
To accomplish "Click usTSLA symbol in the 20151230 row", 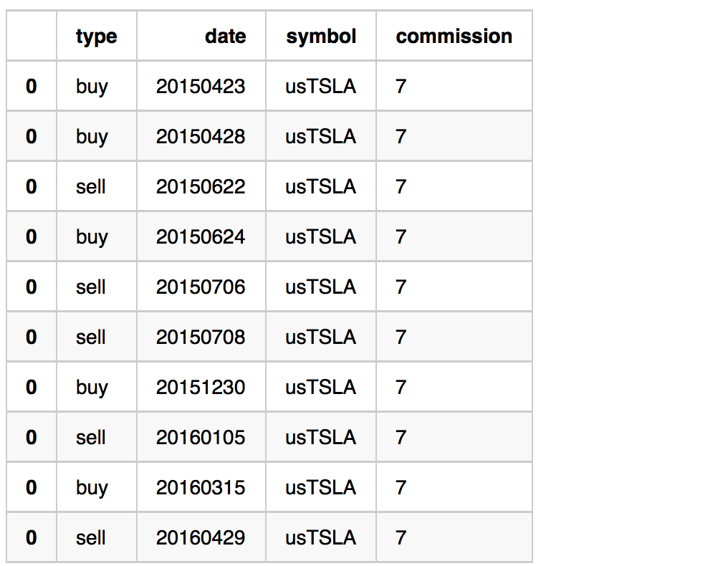I will point(321,387).
